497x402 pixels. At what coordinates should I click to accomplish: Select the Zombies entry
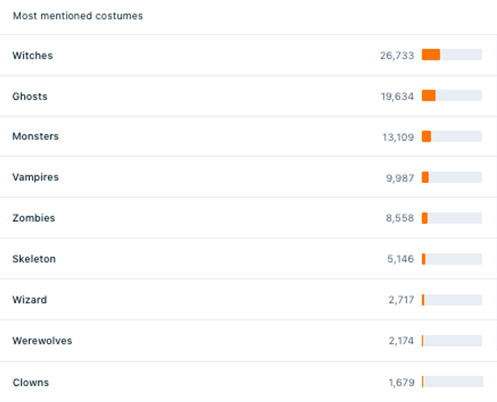[34, 218]
